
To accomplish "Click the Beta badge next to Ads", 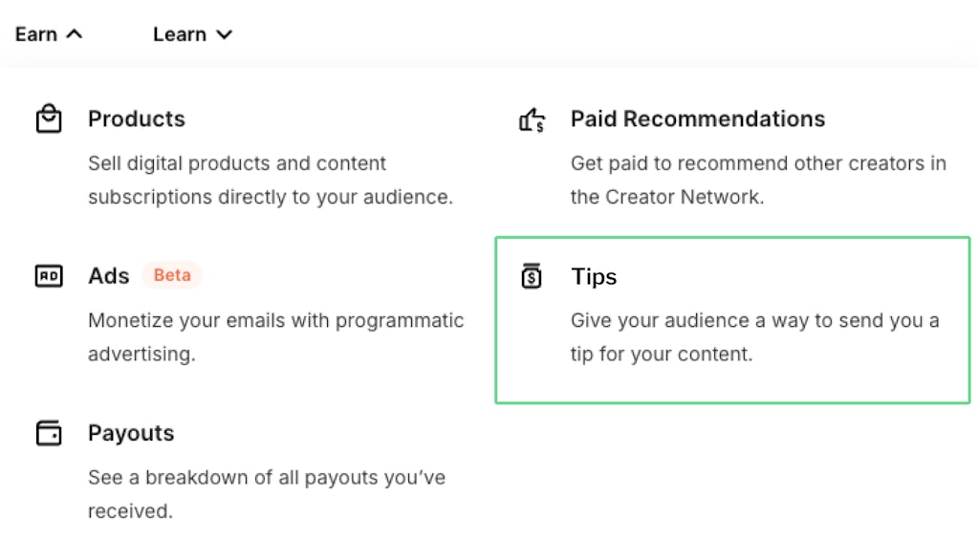I will (172, 275).
